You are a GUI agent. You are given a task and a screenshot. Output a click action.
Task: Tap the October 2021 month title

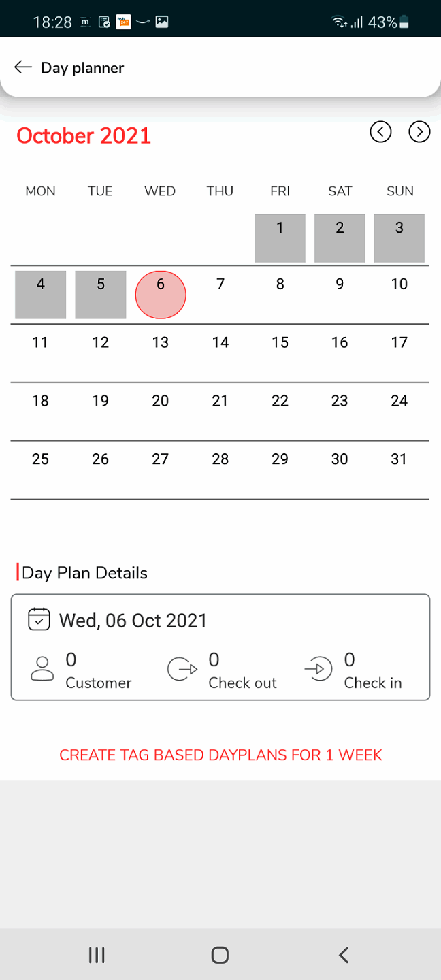pos(84,135)
